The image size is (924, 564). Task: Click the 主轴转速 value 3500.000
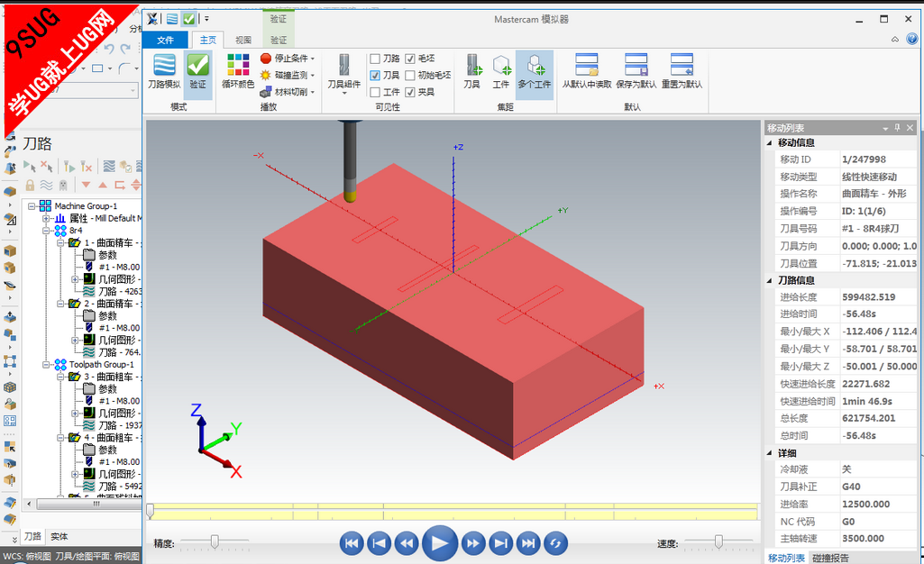pos(863,538)
